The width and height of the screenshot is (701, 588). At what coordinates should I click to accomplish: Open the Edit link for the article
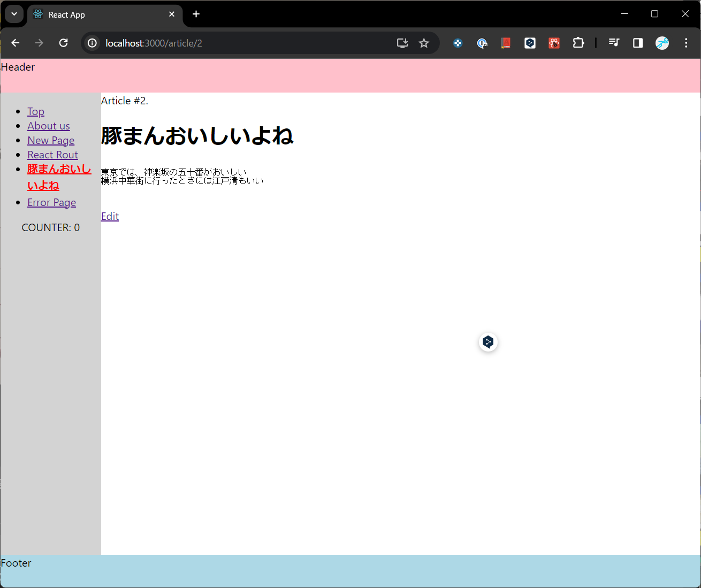coord(110,216)
